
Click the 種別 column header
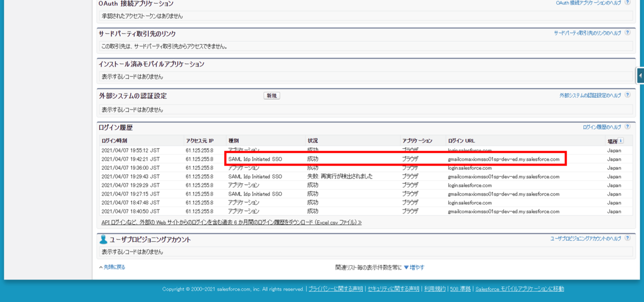click(234, 141)
